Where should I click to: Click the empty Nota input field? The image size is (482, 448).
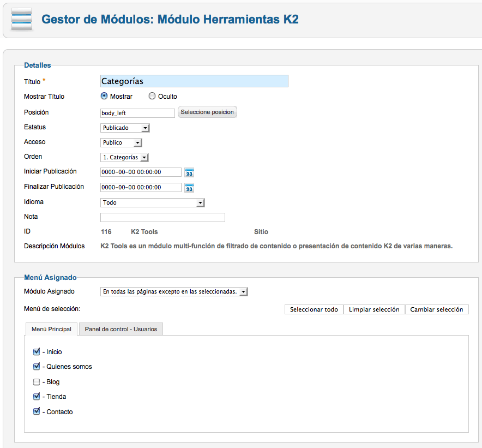pyautogui.click(x=162, y=217)
